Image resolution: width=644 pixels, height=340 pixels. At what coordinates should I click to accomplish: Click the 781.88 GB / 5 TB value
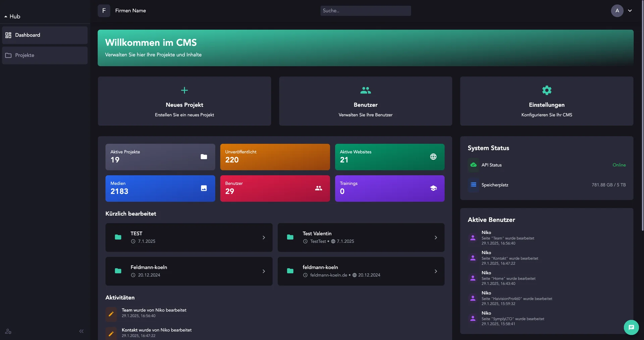(x=608, y=185)
